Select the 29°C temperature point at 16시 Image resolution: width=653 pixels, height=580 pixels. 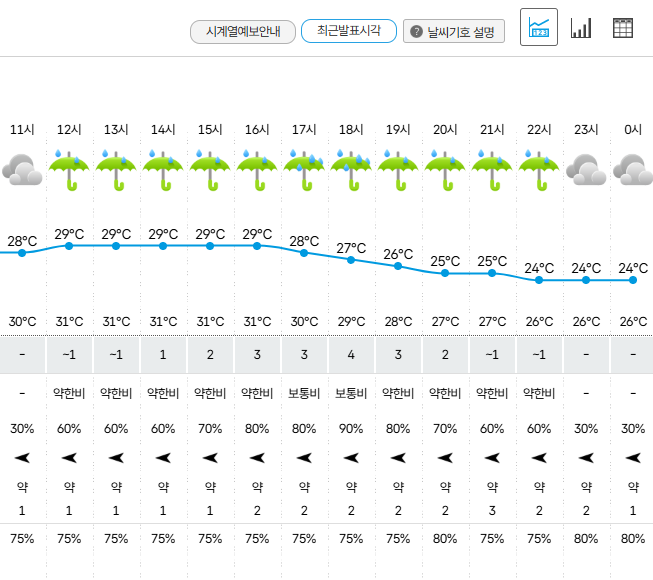257,246
